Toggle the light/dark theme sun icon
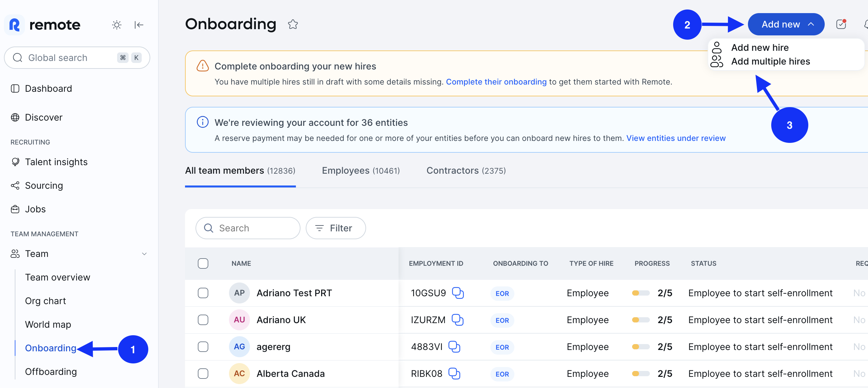 click(x=116, y=25)
